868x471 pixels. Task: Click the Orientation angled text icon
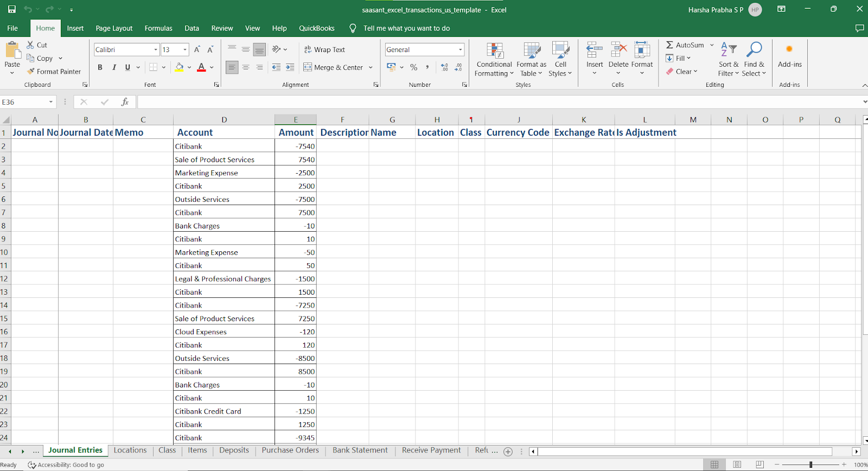[x=277, y=49]
